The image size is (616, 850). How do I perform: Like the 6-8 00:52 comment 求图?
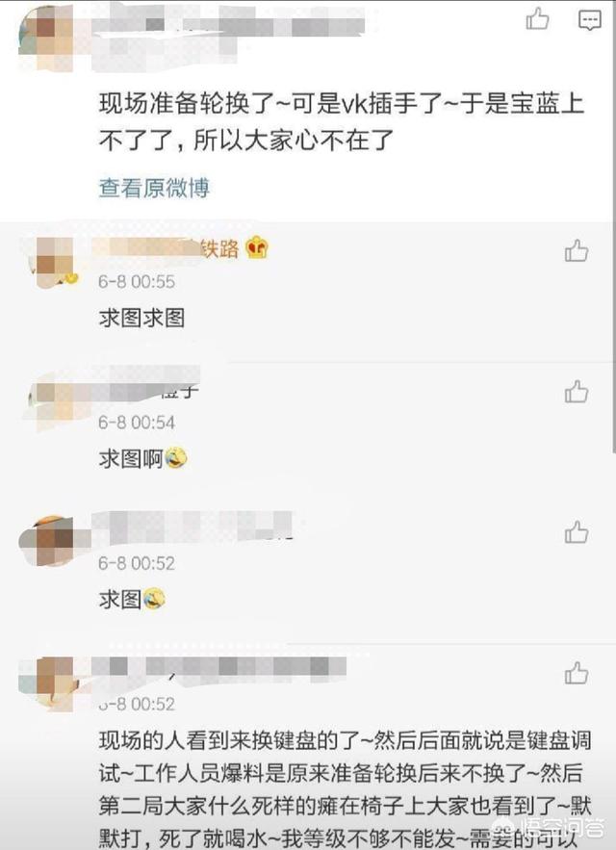(576, 532)
